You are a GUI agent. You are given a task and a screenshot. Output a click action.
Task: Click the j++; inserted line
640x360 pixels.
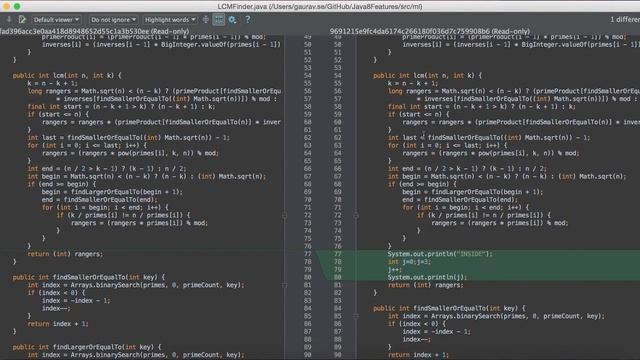click(395, 269)
